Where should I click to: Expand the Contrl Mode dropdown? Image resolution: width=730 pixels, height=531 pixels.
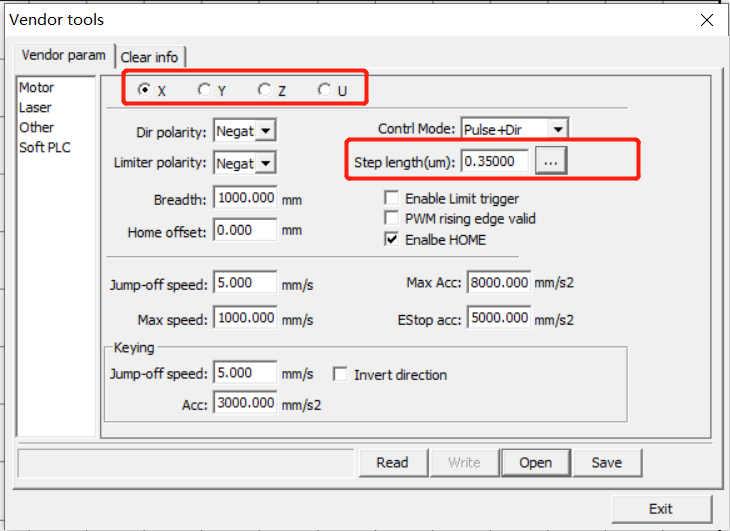coord(558,129)
